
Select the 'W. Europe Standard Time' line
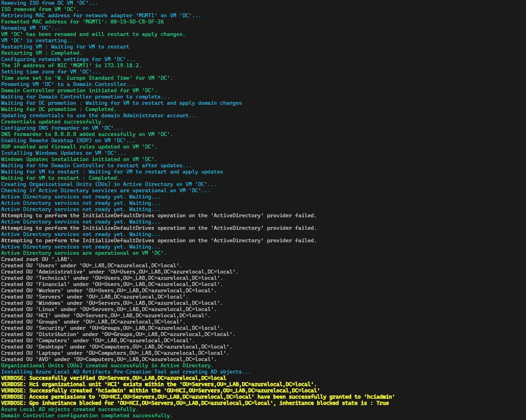[87, 78]
